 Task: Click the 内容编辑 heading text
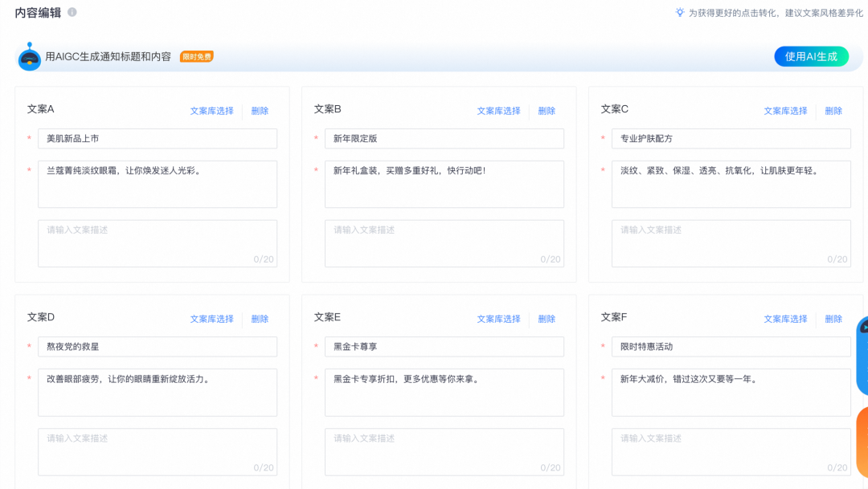coord(38,13)
